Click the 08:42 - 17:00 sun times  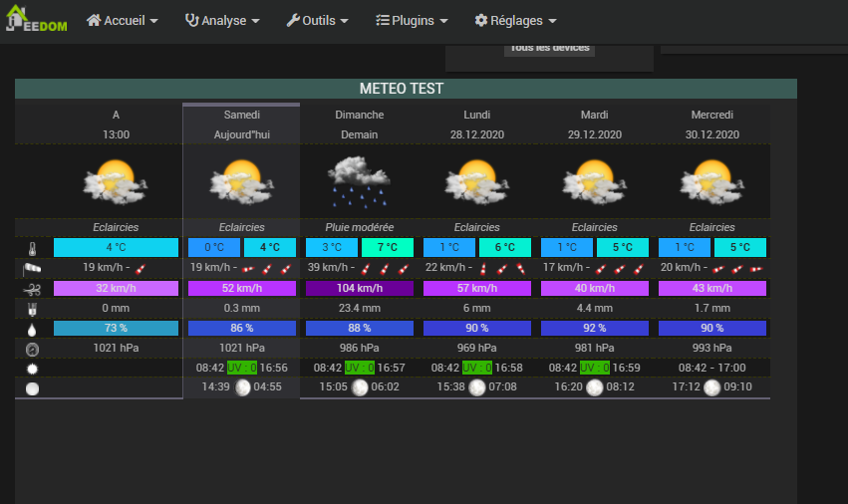712,368
